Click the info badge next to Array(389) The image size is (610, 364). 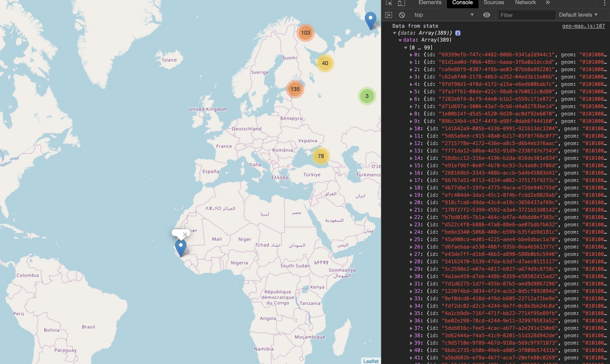click(x=458, y=33)
